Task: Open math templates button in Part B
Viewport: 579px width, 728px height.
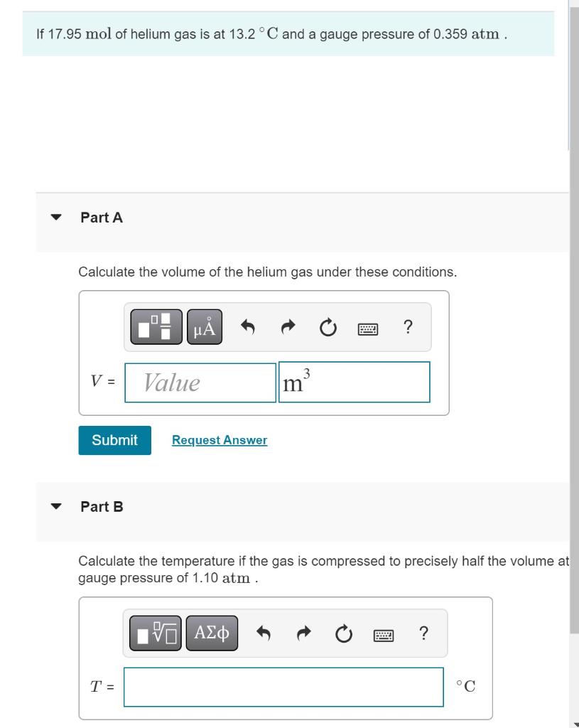Action: 156,633
